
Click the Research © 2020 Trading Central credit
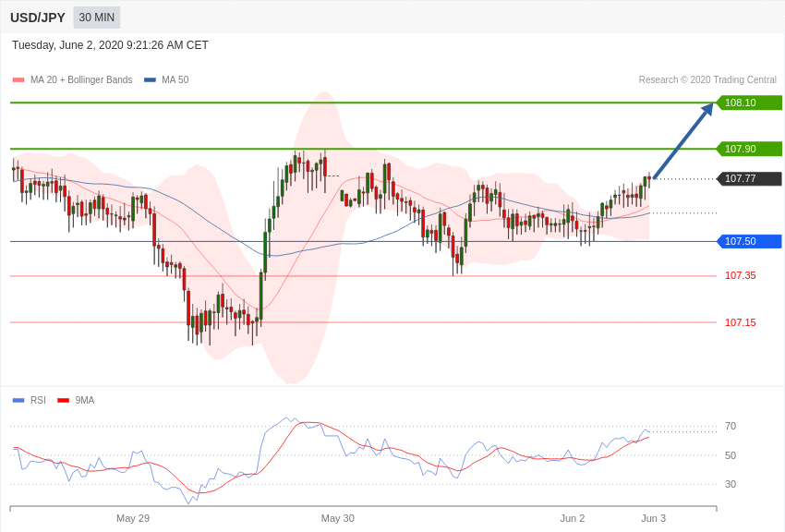click(x=707, y=79)
